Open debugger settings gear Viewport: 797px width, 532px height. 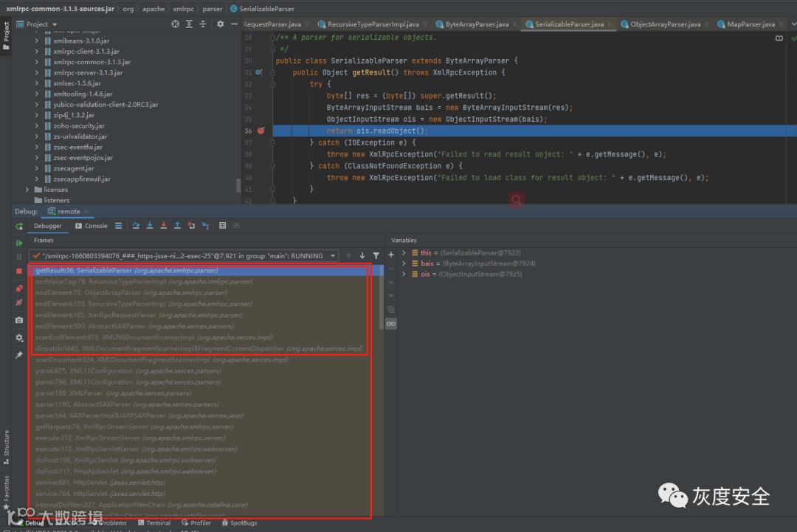tap(18, 337)
